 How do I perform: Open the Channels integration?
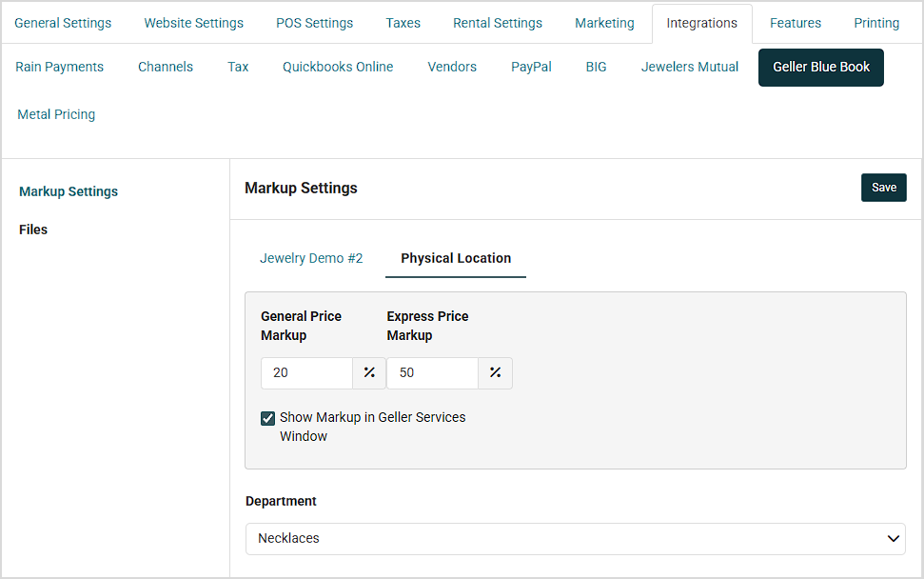(166, 67)
